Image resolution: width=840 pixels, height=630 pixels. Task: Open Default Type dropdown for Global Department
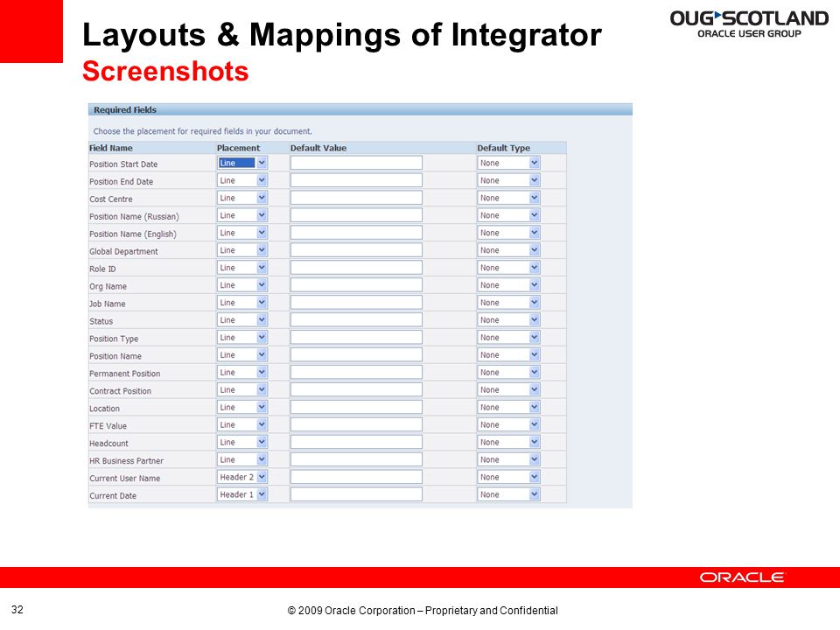508,250
